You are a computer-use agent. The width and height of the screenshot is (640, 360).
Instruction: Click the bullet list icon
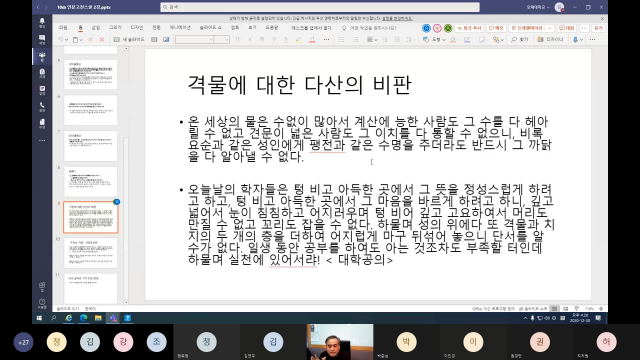[x=341, y=40]
